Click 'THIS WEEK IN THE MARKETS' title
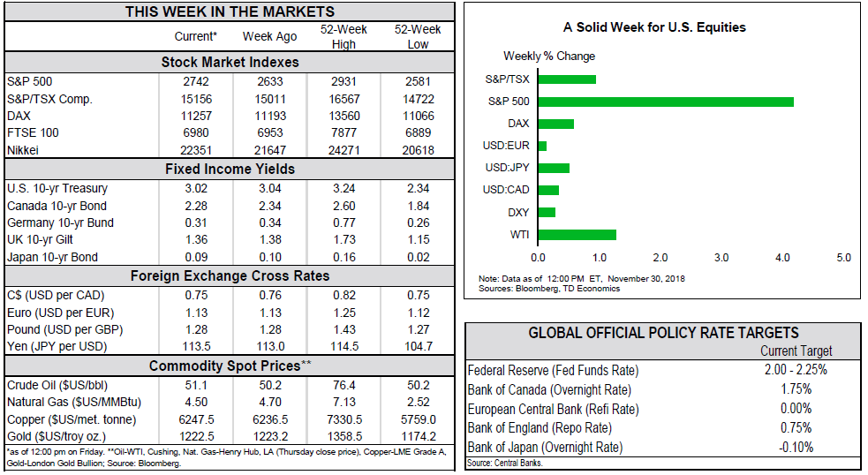Viewport: 868px width, 475px height. point(230,11)
